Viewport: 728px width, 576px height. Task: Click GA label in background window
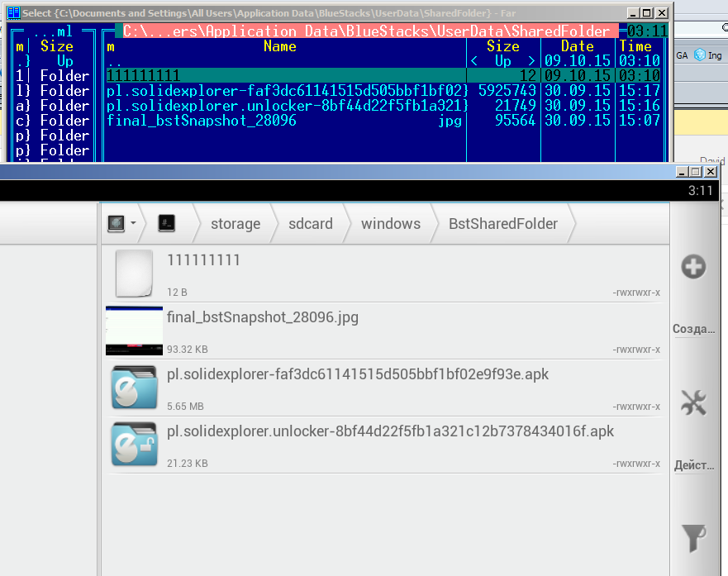click(682, 55)
